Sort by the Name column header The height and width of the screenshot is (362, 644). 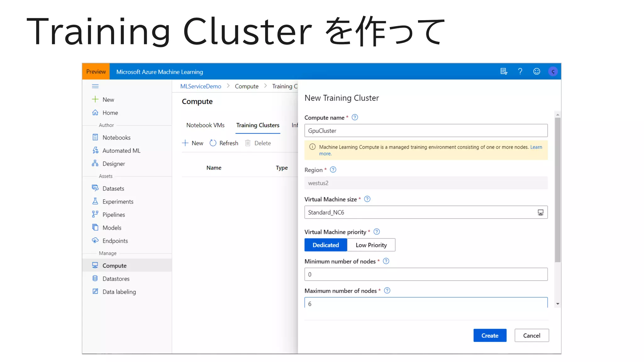(214, 168)
